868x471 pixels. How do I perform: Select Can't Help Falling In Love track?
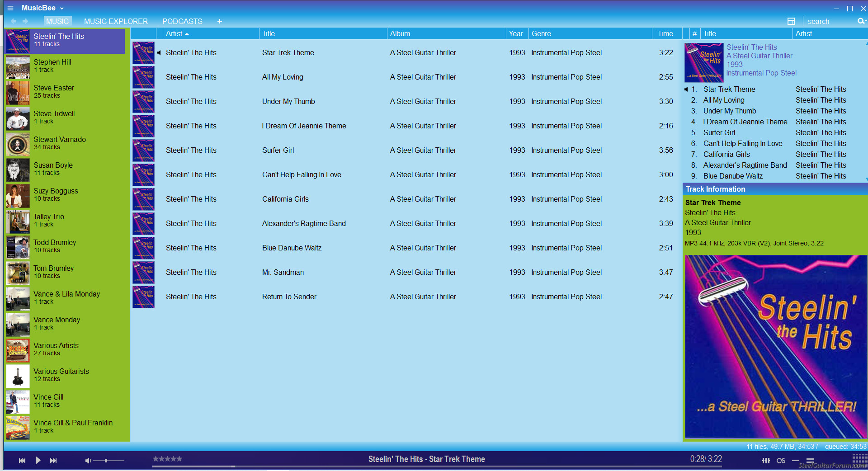(x=406, y=175)
